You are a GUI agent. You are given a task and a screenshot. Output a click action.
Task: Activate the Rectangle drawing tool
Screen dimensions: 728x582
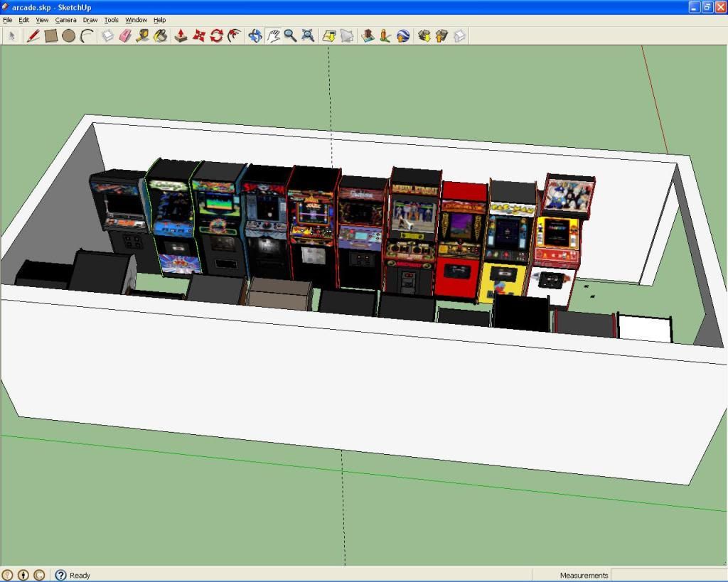click(x=50, y=36)
